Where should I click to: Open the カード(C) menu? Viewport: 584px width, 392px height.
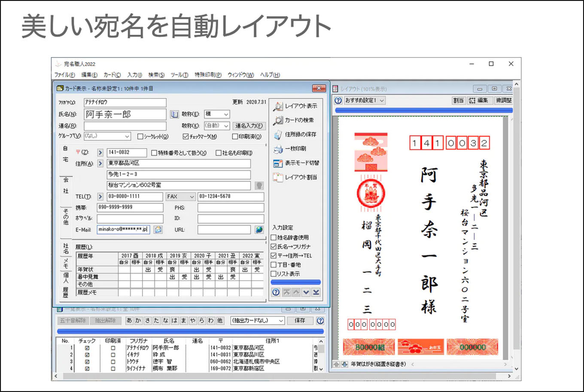coord(113,75)
